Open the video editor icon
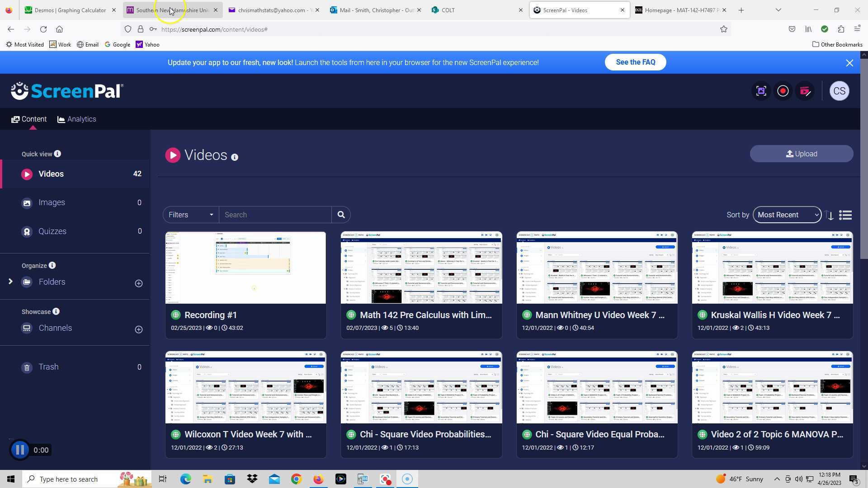 point(805,91)
